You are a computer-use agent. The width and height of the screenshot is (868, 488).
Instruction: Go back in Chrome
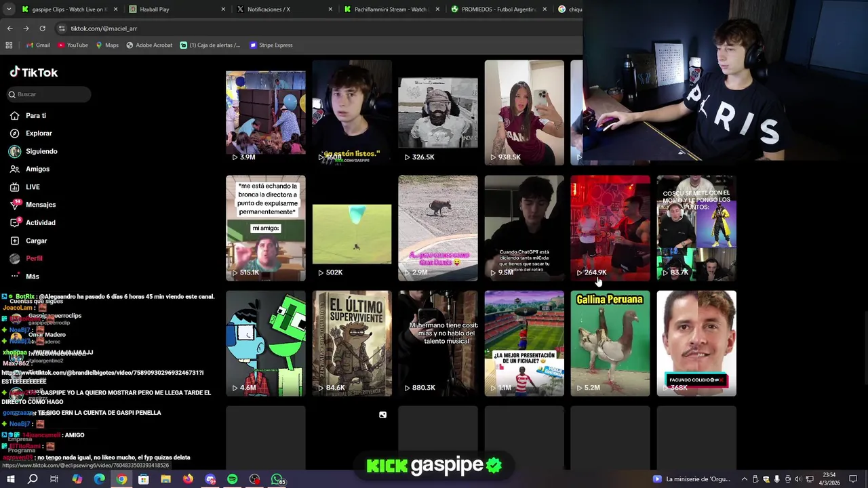tap(9, 28)
